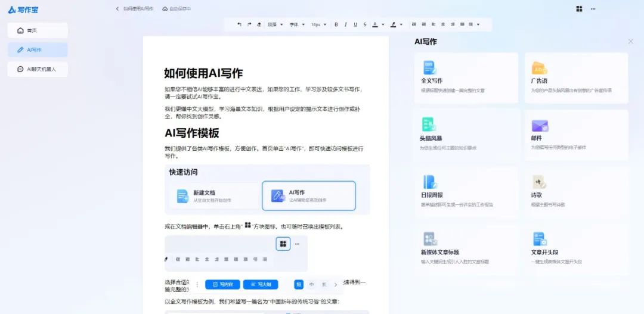Click the 如何使用AI写作 document title heading

tap(204, 73)
